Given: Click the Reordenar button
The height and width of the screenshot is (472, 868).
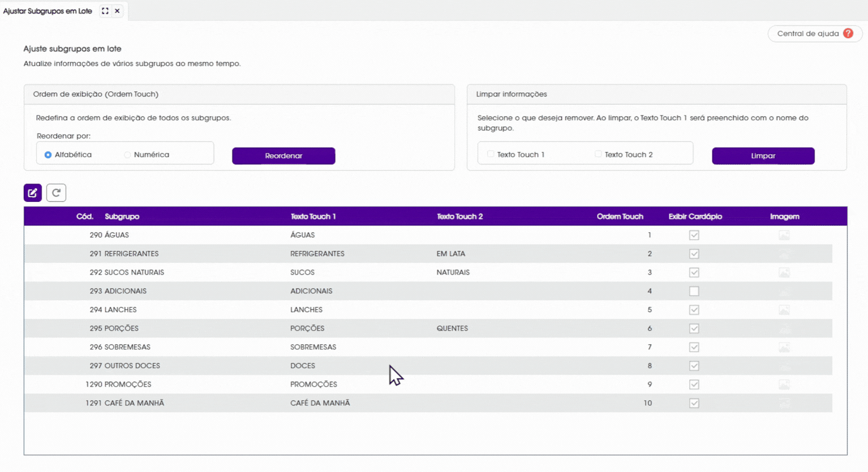Looking at the screenshot, I should pyautogui.click(x=283, y=156).
